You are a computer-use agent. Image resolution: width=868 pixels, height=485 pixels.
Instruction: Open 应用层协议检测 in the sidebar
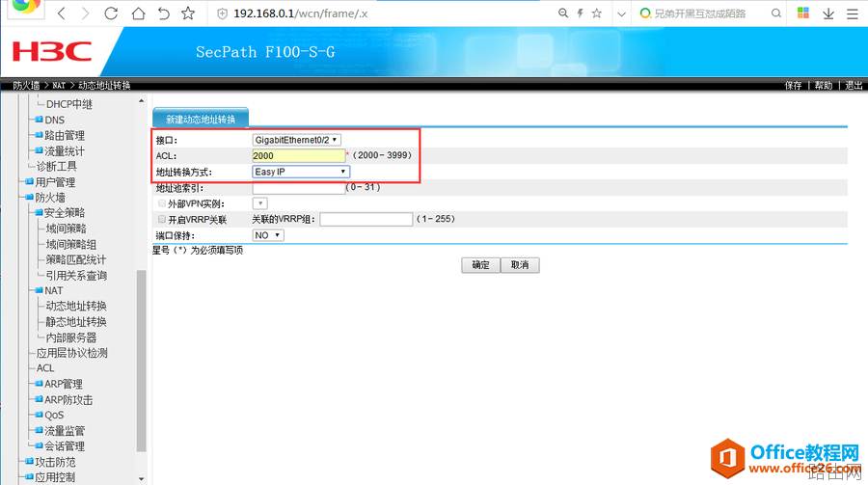[x=72, y=353]
